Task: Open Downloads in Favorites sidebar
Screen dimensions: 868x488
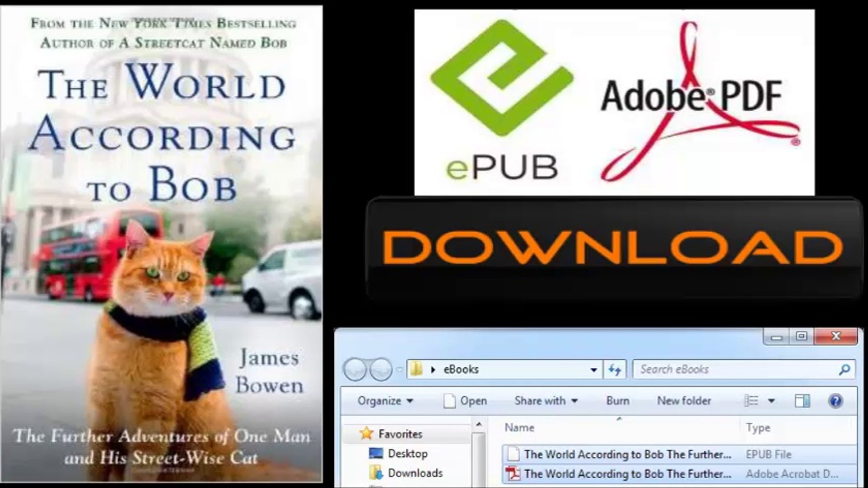Action: [415, 473]
